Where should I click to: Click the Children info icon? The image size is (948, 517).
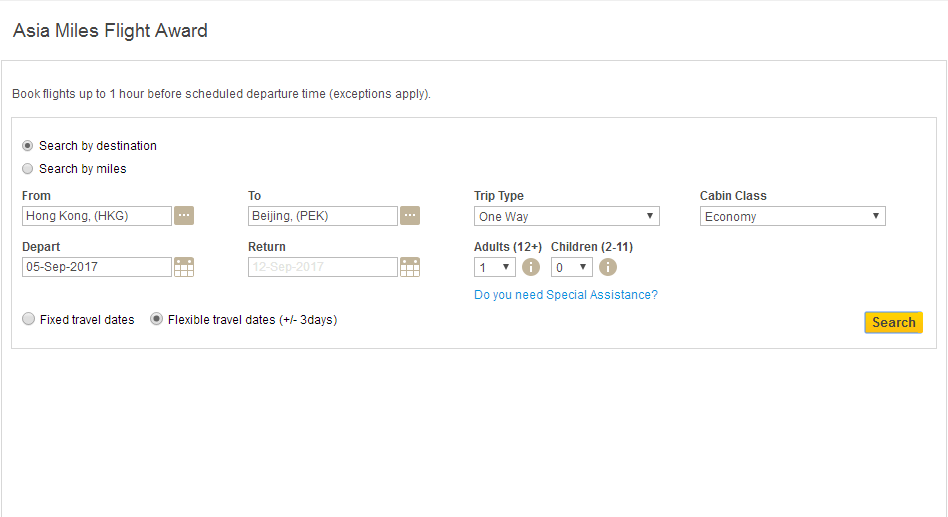pyautogui.click(x=608, y=267)
